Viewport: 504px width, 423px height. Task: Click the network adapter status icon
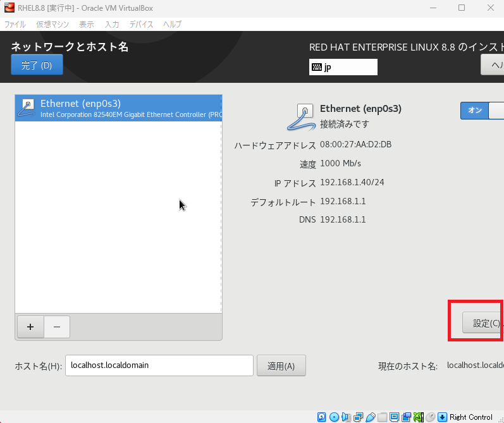pyautogui.click(x=358, y=417)
